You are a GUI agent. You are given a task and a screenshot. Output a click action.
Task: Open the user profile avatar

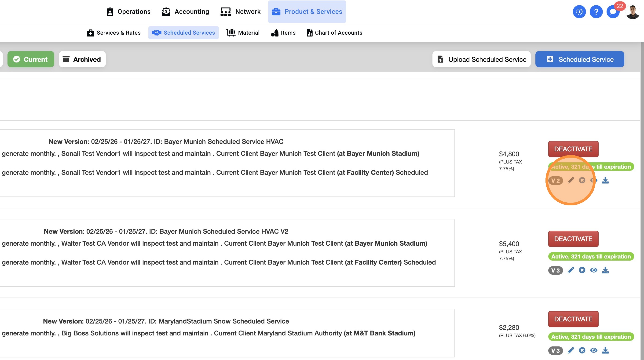pyautogui.click(x=633, y=12)
